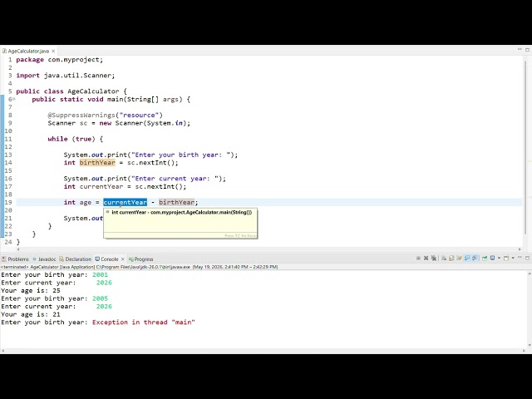Open the Open Console dropdown arrow

point(513,258)
